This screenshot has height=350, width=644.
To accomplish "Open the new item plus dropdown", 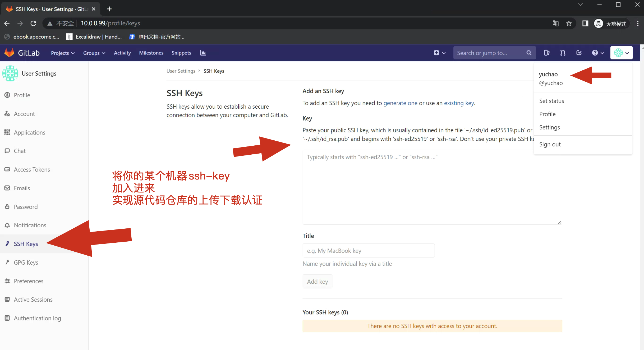I will 439,53.
